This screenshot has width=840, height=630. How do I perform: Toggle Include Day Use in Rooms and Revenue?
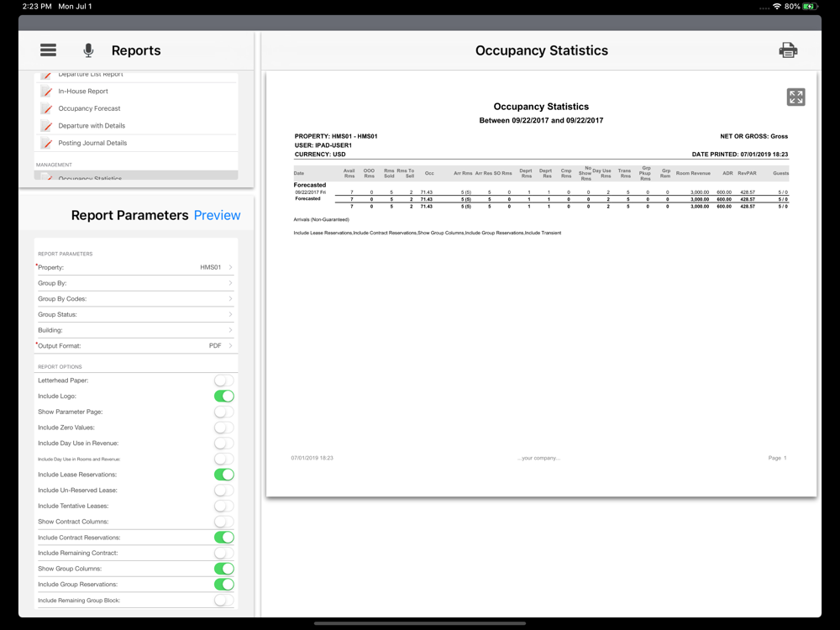tap(224, 459)
